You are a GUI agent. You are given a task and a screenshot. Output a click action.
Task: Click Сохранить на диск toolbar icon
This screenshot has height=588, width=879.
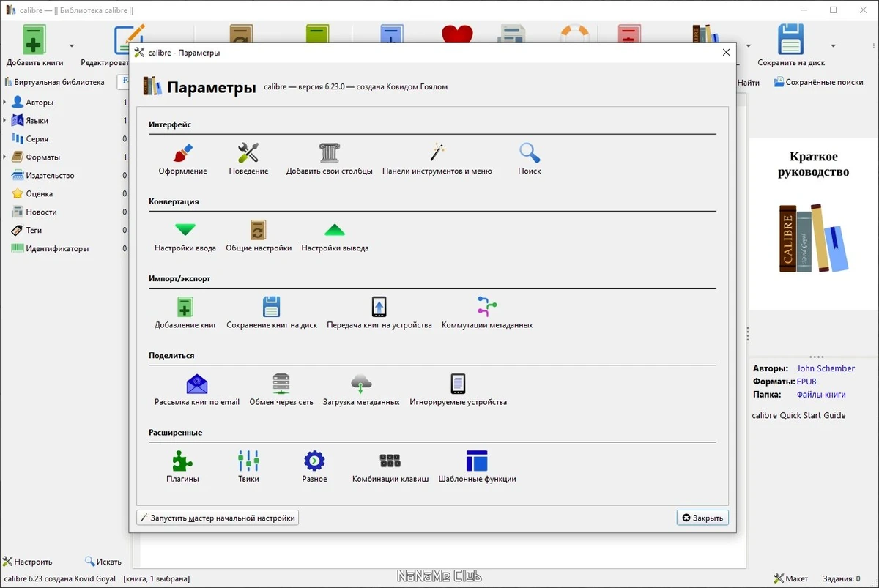point(791,45)
